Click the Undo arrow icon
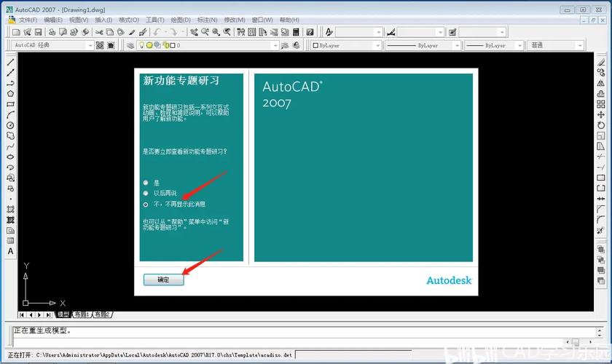 coord(157,32)
